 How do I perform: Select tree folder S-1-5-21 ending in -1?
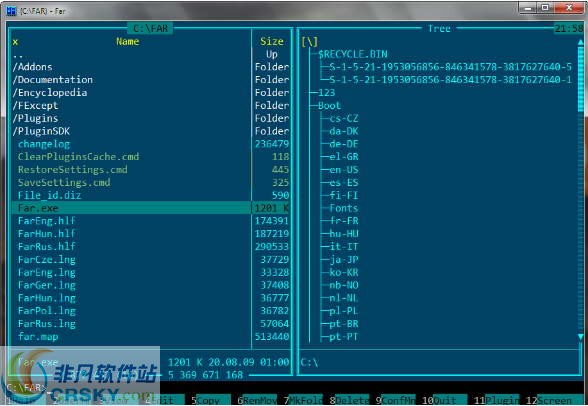[x=451, y=80]
